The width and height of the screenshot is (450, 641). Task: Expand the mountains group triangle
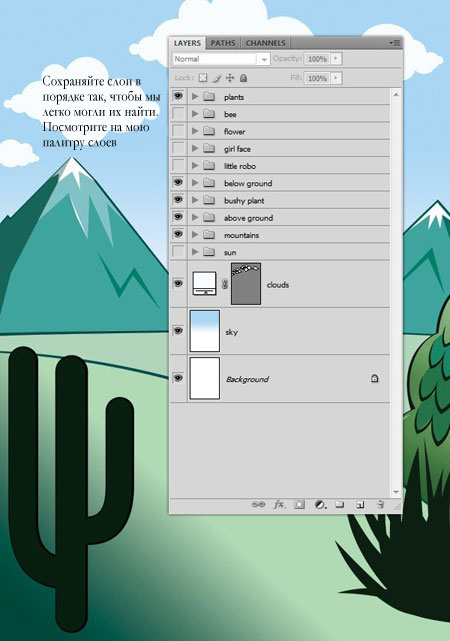click(195, 234)
